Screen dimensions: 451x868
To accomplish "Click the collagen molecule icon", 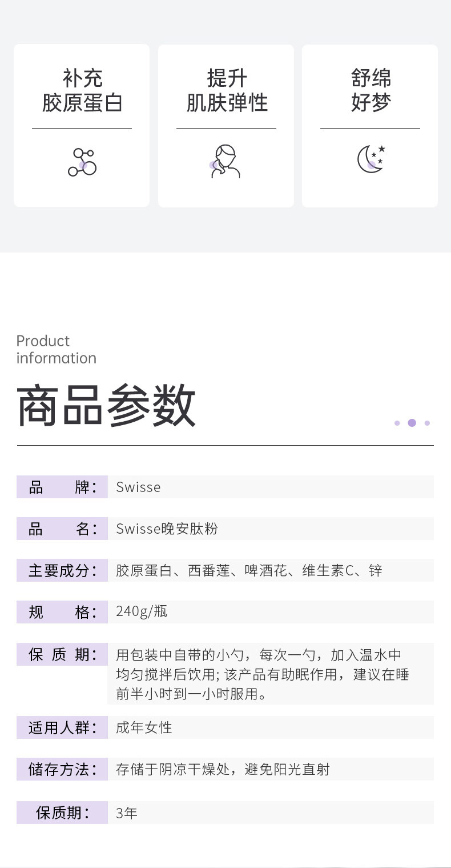I will coord(82,162).
